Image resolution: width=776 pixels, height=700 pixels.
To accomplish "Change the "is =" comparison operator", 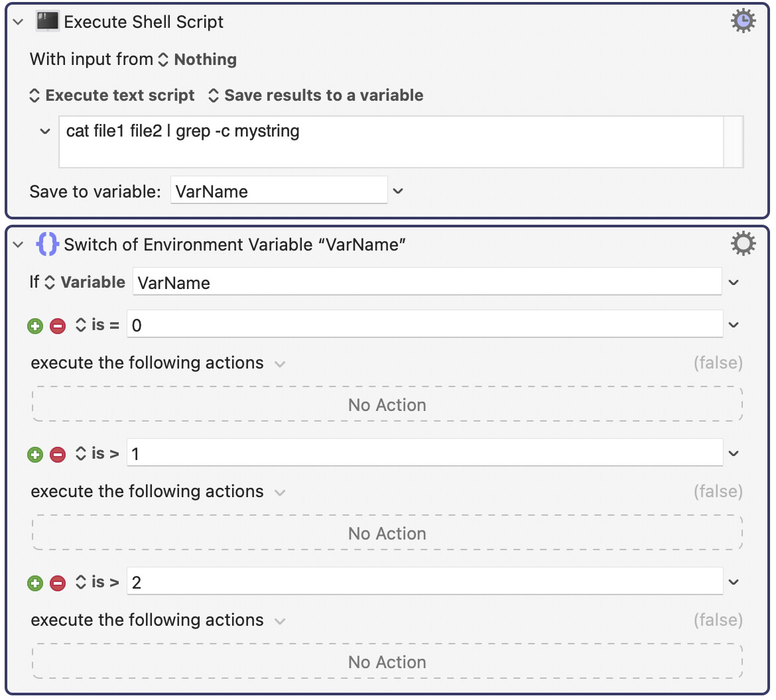I will tap(98, 325).
